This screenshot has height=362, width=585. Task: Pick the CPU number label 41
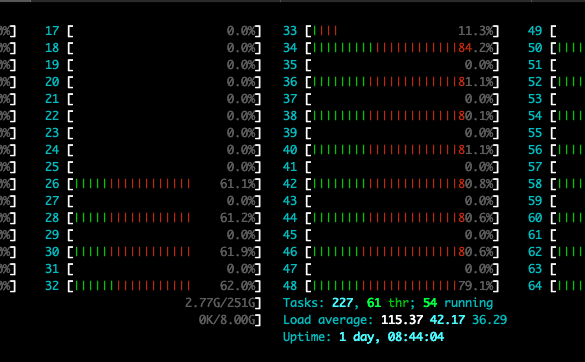pyautogui.click(x=290, y=167)
